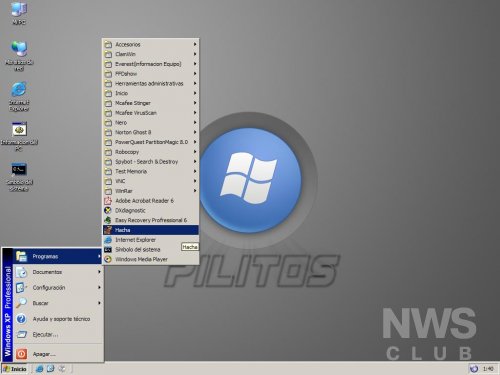Expand Herramientas administrativas submenu
Image resolution: width=500 pixels, height=375 pixels.
(151, 83)
